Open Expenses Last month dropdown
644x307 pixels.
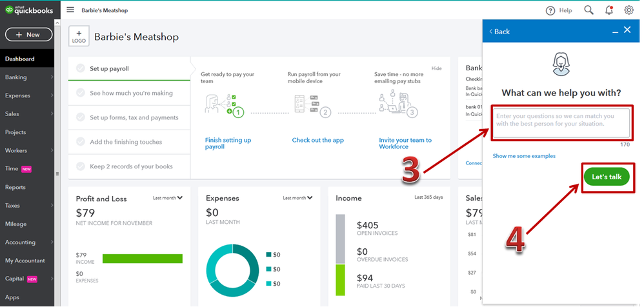point(297,198)
